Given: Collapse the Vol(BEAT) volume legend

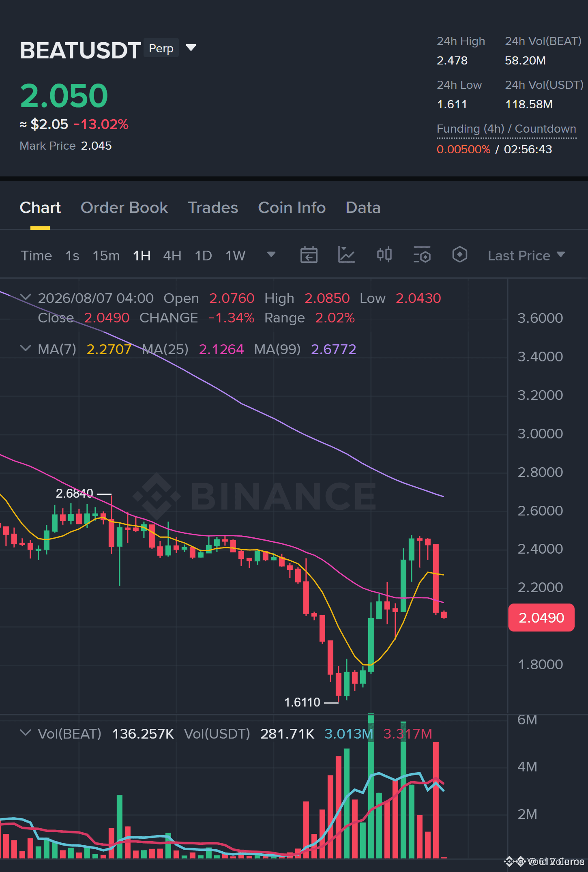Looking at the screenshot, I should point(26,733).
